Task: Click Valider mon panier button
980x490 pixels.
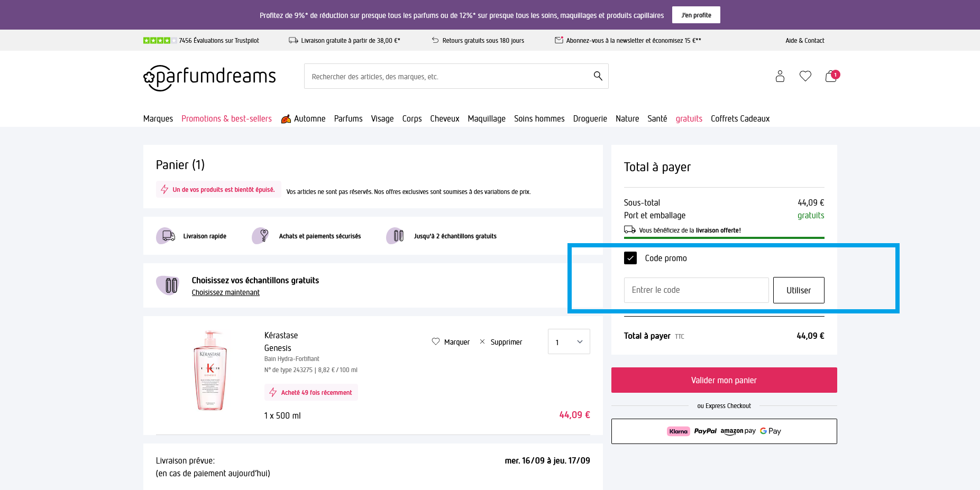Action: click(724, 380)
